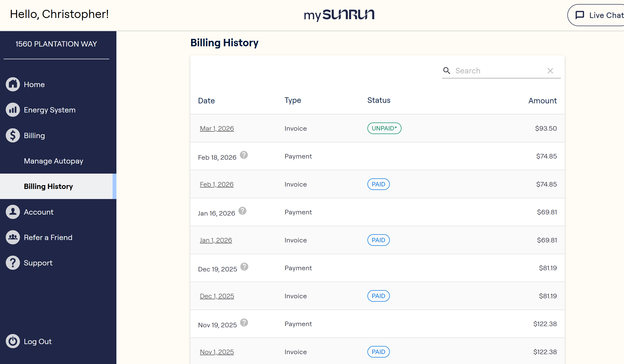624x364 pixels.
Task: Go to Energy System page
Action: tap(49, 110)
